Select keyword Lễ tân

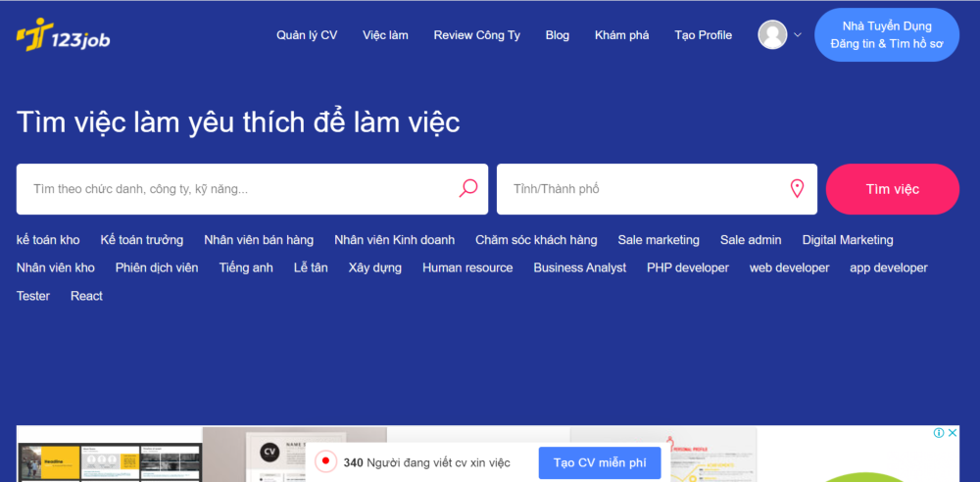[x=311, y=267]
